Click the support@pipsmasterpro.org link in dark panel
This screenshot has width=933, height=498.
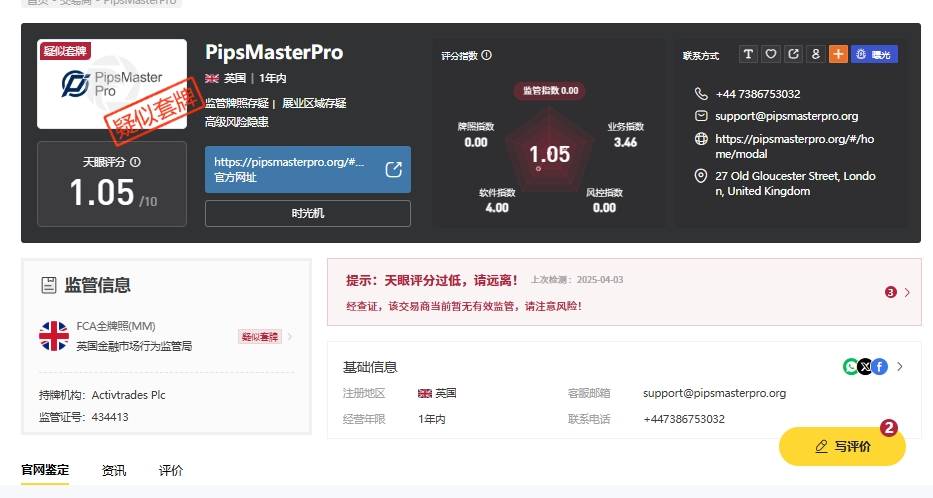tap(787, 116)
